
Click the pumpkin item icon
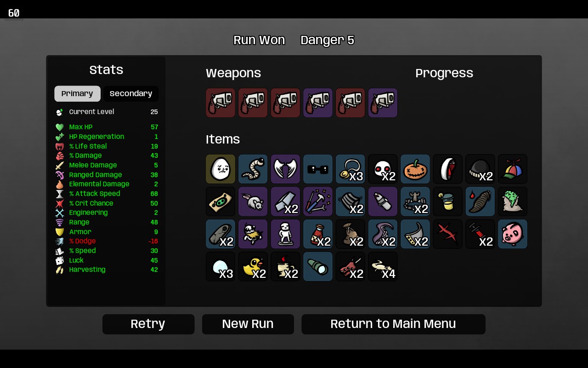click(415, 169)
